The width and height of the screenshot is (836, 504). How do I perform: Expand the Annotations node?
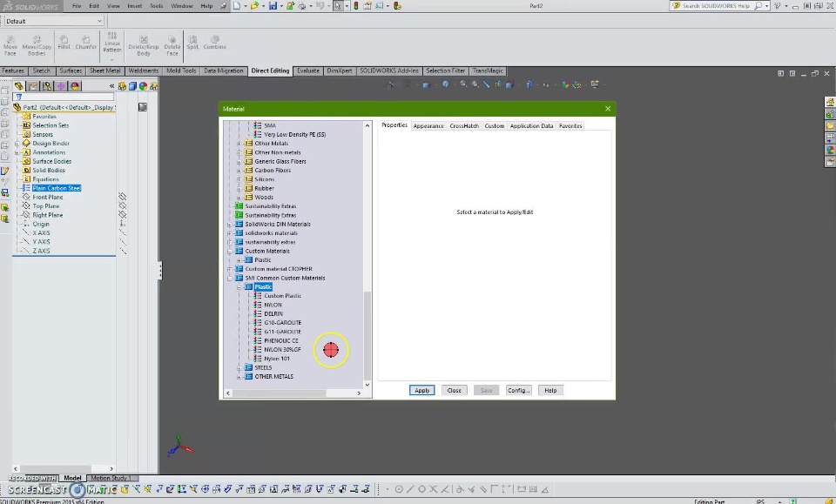pyautogui.click(x=17, y=152)
